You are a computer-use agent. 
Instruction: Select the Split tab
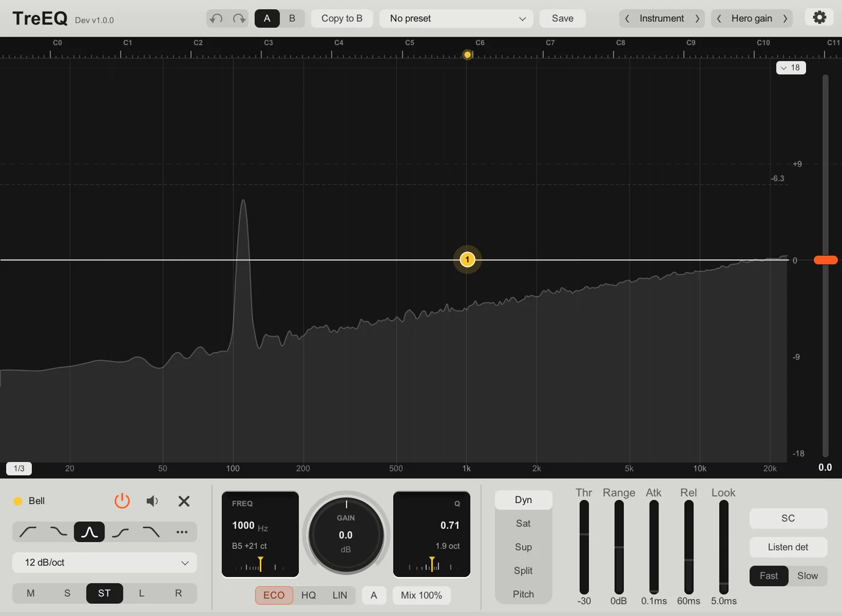pyautogui.click(x=523, y=570)
